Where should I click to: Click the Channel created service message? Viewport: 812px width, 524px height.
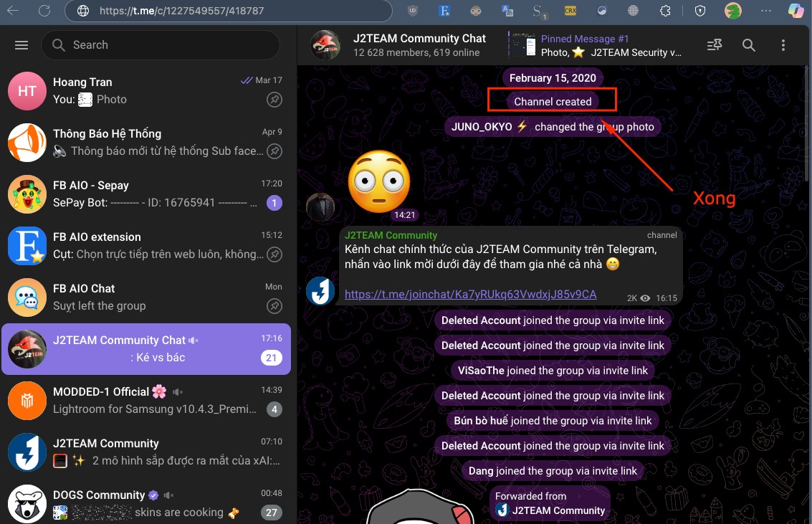[x=553, y=102]
